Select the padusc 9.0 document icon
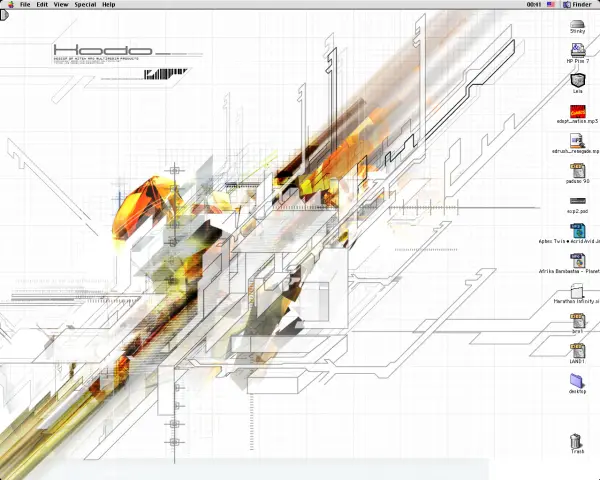The width and height of the screenshot is (600, 480). point(577,171)
